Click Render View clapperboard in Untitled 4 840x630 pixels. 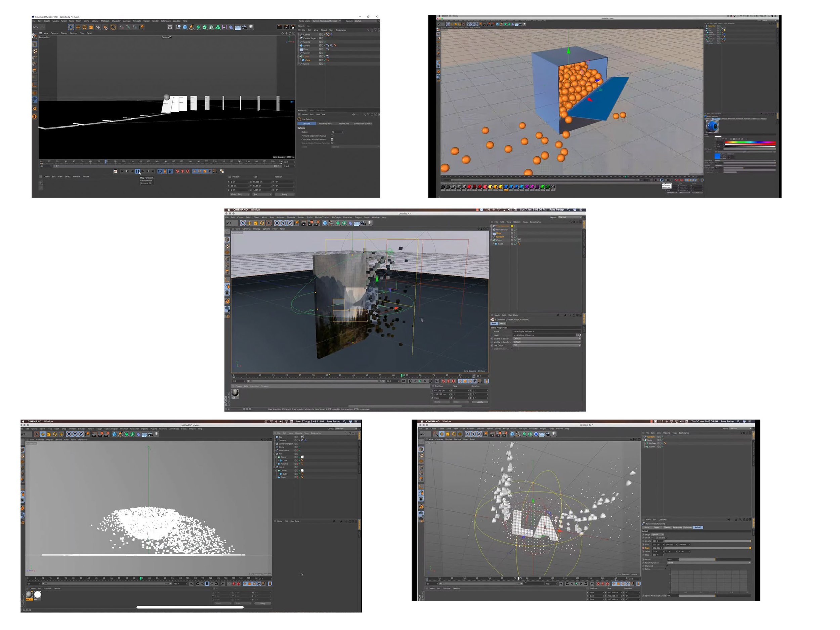point(304,223)
